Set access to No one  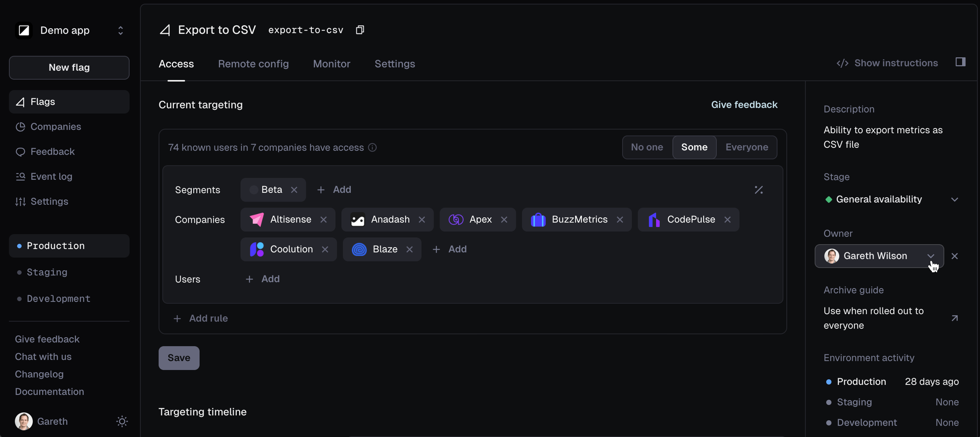[x=647, y=147]
